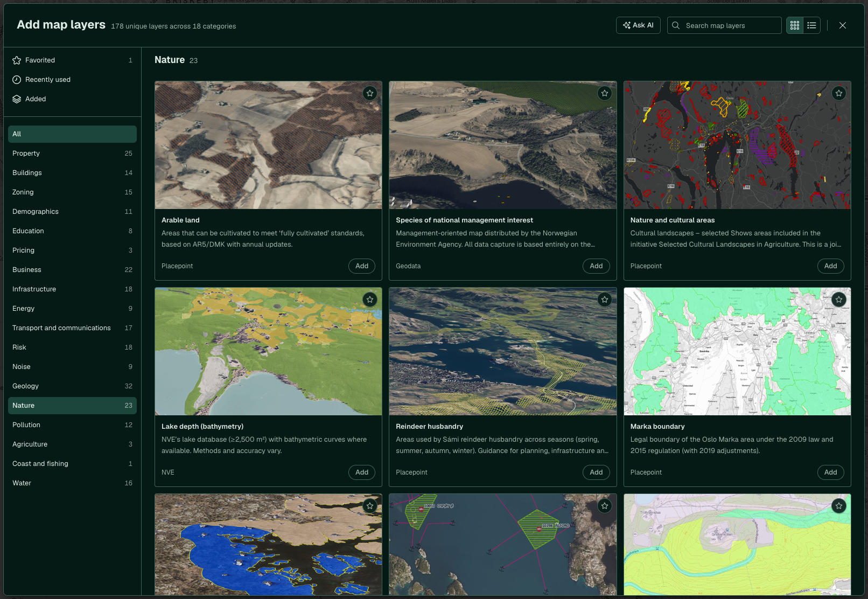The image size is (868, 599).
Task: Favorite the Arable land layer star
Action: [x=370, y=93]
